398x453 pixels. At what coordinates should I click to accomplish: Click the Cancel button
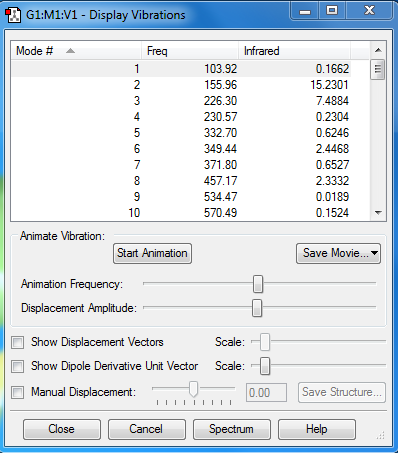coord(147,429)
